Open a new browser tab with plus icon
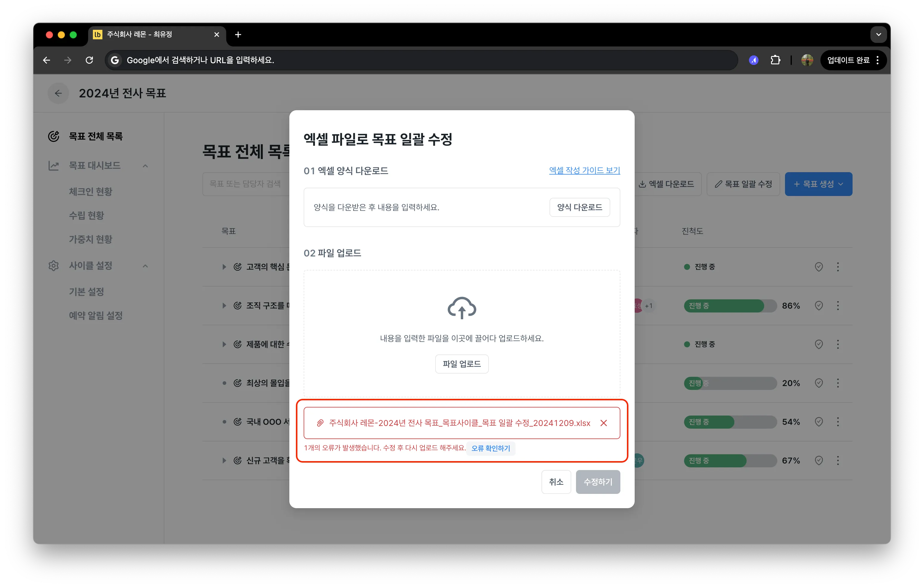This screenshot has width=924, height=588. click(x=238, y=35)
